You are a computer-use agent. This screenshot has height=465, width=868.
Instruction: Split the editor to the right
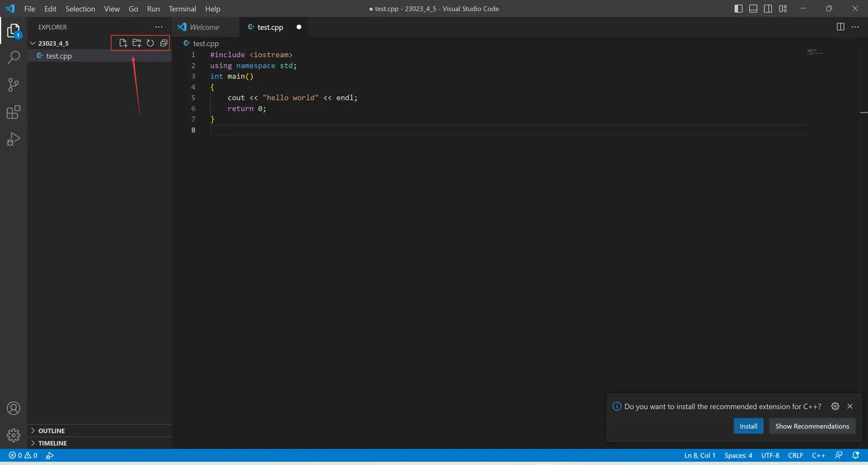tap(840, 27)
